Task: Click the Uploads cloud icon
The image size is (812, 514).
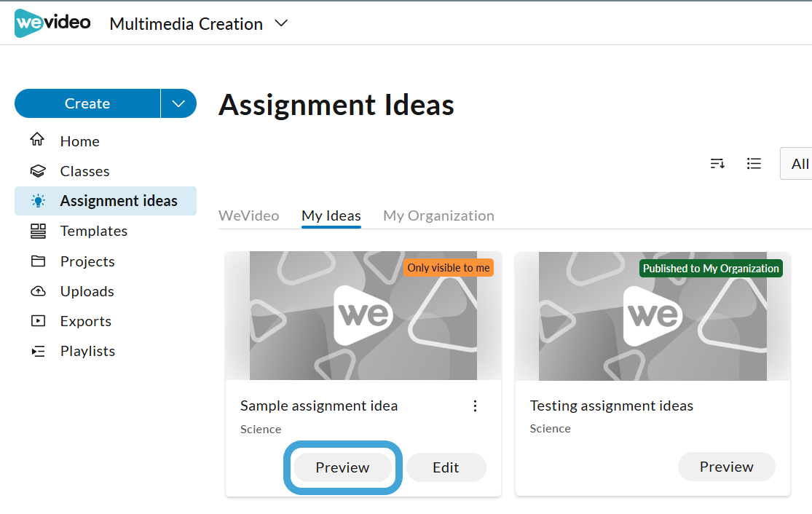Action: point(38,291)
